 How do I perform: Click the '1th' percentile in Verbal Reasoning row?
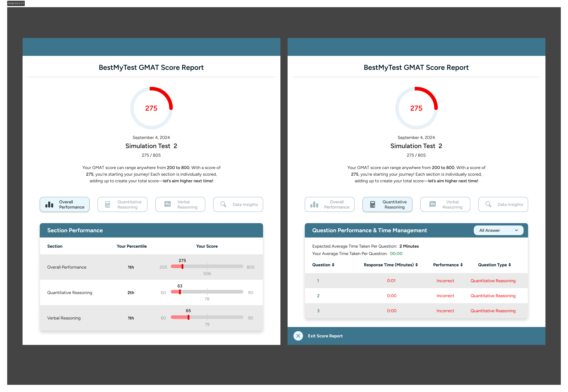click(x=131, y=318)
